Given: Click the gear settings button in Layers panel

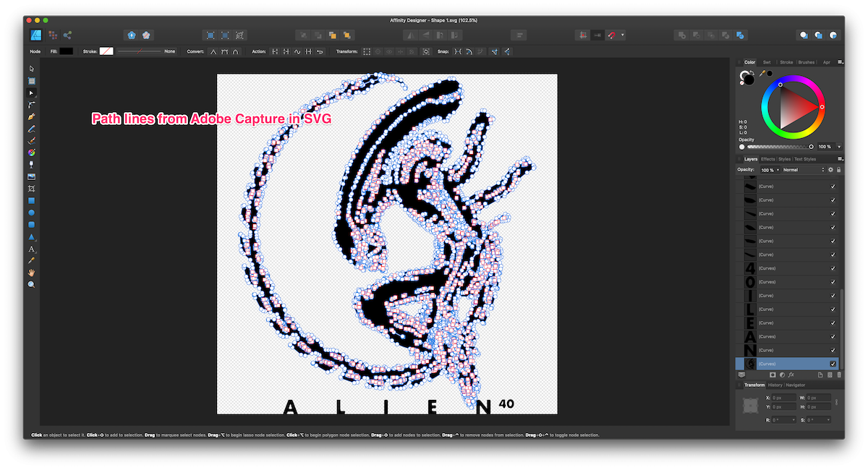Looking at the screenshot, I should pos(830,169).
